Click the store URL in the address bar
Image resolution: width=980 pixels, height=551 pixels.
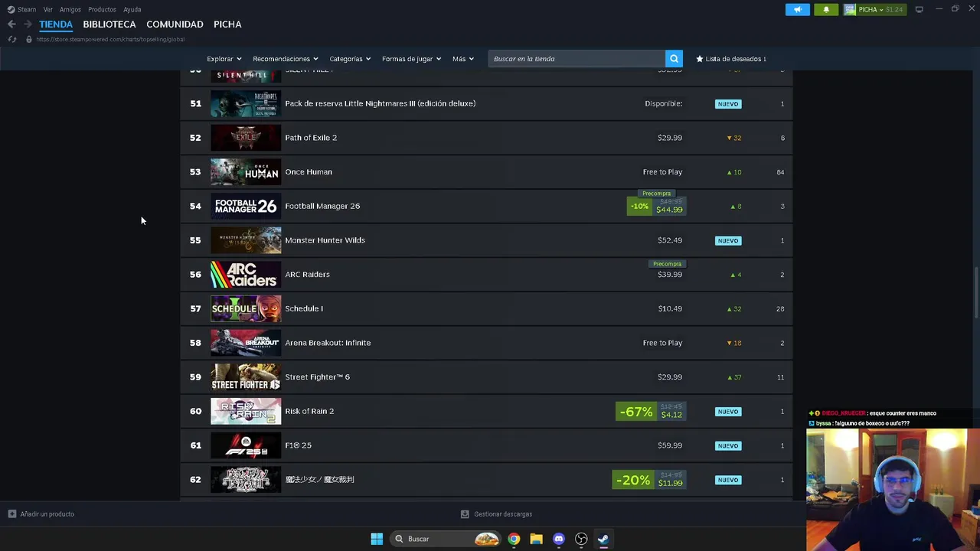point(110,39)
